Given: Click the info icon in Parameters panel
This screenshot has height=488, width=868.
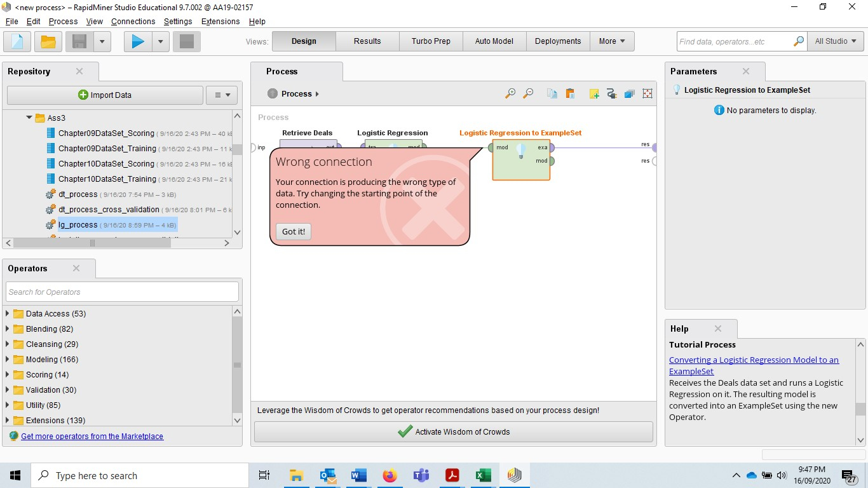Looking at the screenshot, I should click(x=719, y=110).
